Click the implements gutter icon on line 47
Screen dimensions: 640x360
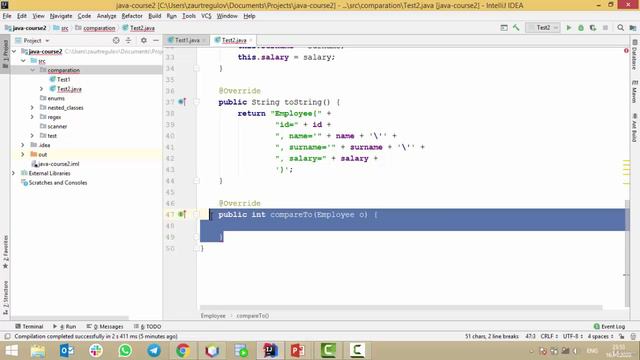click(x=182, y=214)
